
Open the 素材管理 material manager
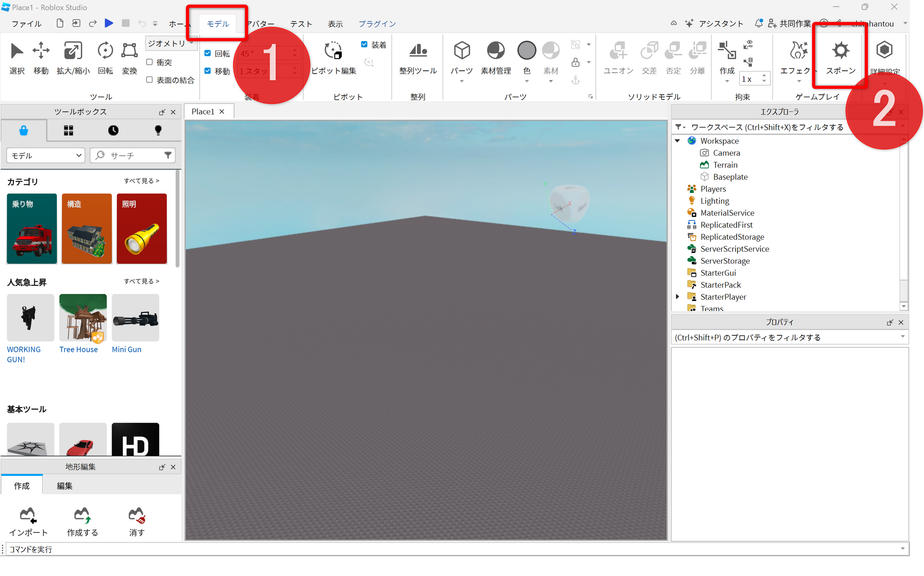495,51
